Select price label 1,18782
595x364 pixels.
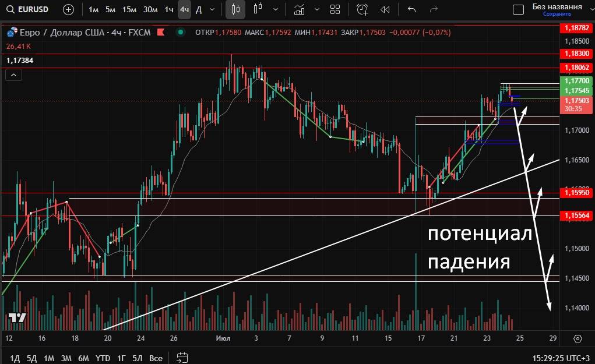pos(576,28)
